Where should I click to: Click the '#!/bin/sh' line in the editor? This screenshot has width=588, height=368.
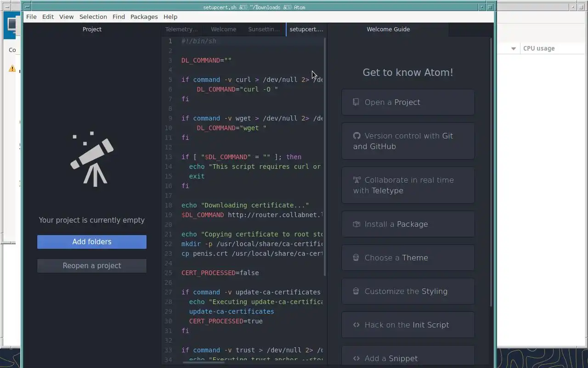click(x=198, y=41)
